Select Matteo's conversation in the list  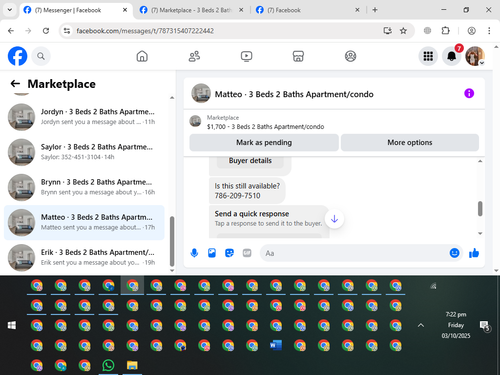(x=84, y=222)
